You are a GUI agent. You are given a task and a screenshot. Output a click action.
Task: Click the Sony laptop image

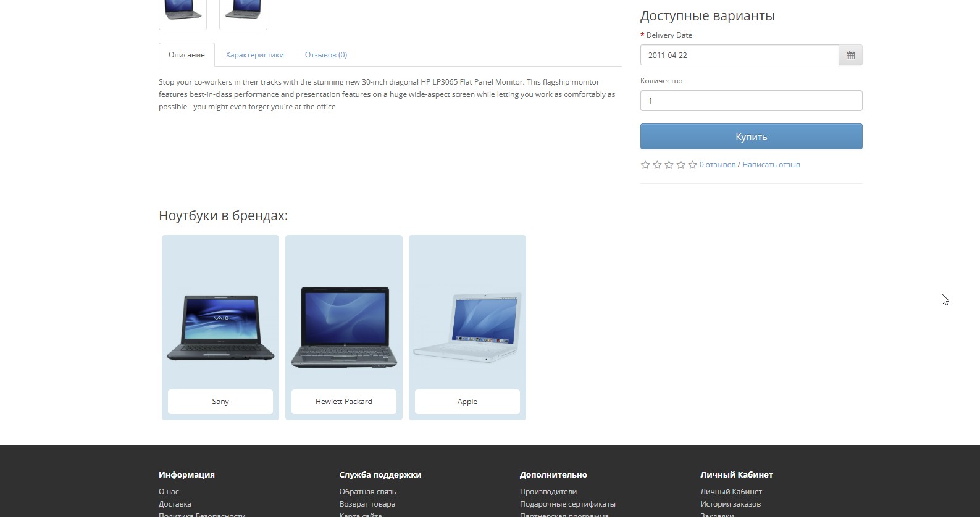tap(220, 327)
